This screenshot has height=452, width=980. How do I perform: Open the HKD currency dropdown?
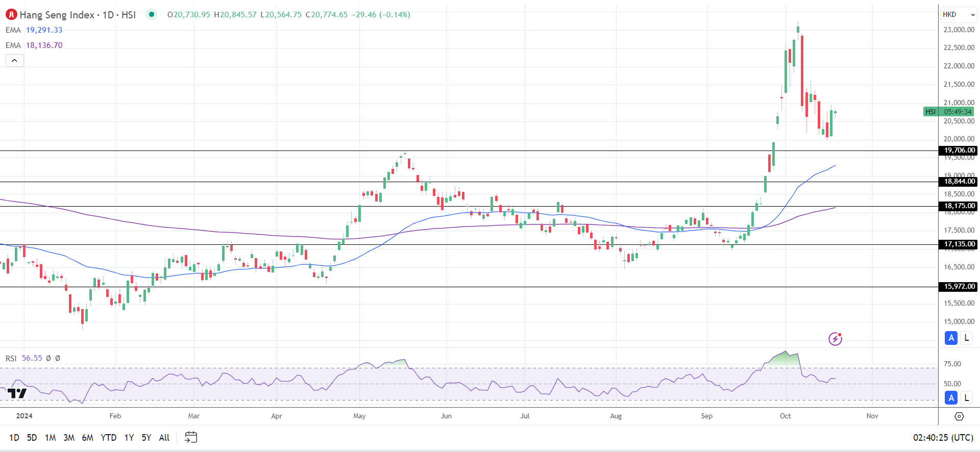coord(959,14)
